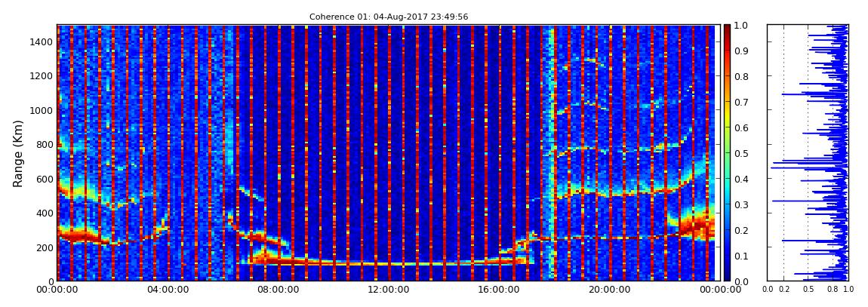This screenshot has height=307, width=868.
Task: Click the colorbar label 0.3
Action: click(740, 204)
